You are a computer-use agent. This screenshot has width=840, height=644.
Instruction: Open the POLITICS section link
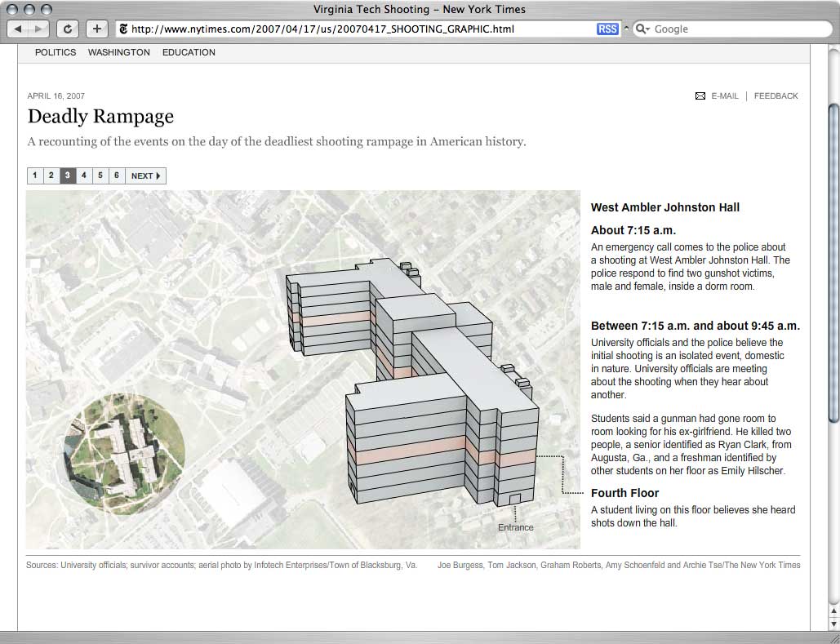(x=56, y=52)
